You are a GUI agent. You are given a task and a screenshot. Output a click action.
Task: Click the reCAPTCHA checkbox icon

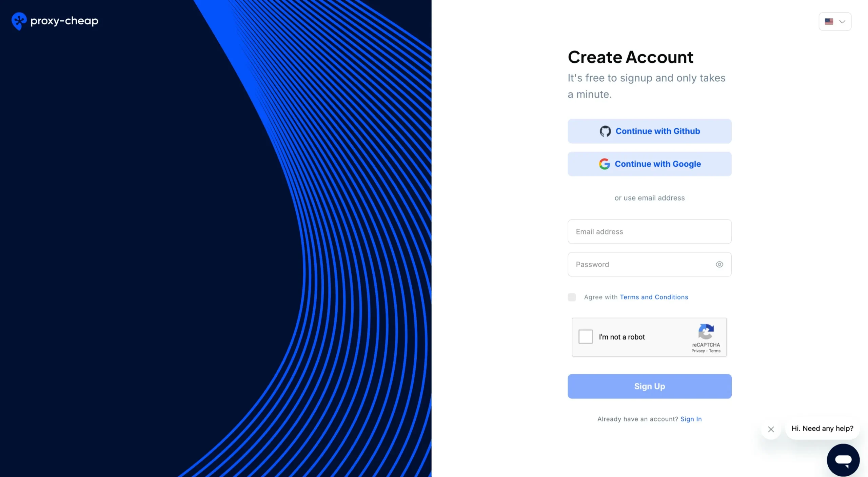click(x=585, y=337)
